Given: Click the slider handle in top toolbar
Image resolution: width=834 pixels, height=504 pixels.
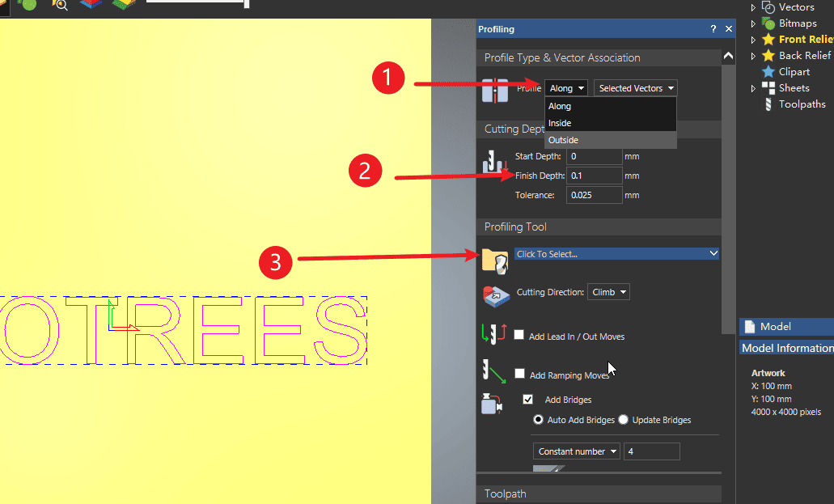Looking at the screenshot, I should tap(247, 4).
